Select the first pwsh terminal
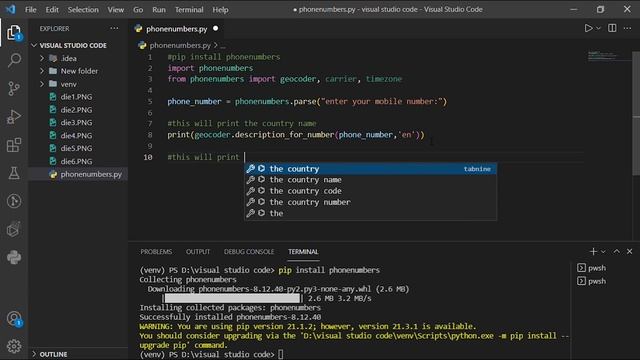This screenshot has height=360, width=640. pyautogui.click(x=592, y=268)
